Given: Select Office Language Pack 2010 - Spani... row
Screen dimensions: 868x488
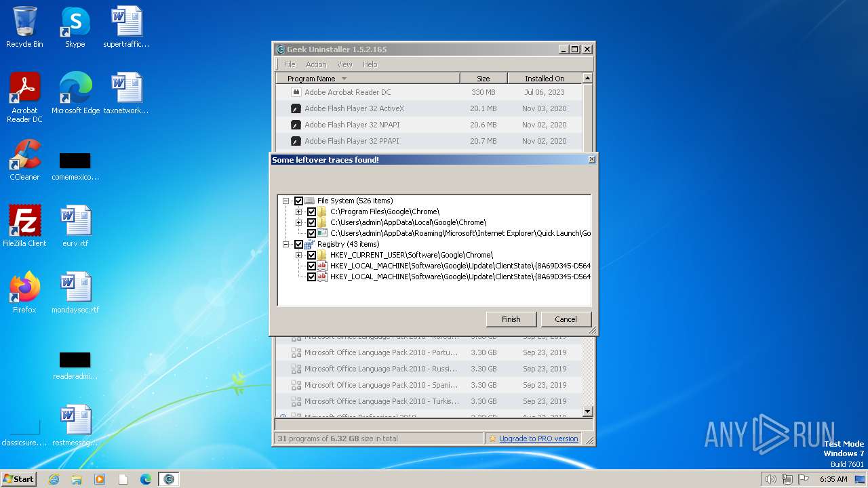Looking at the screenshot, I should coord(429,385).
